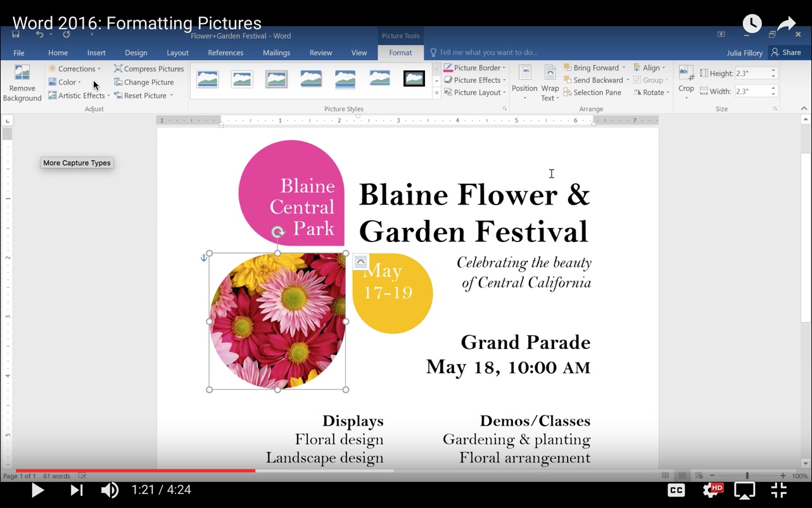The height and width of the screenshot is (508, 812).
Task: Click the Crop tool icon
Action: pyautogui.click(x=686, y=73)
